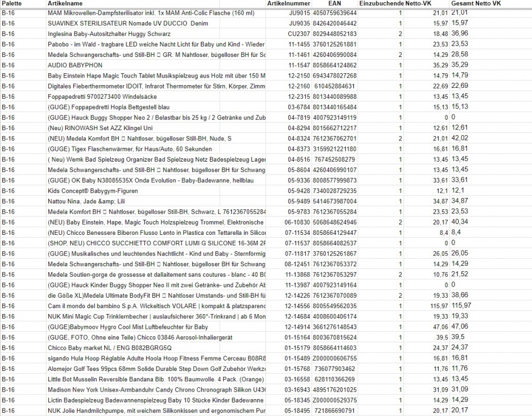Select article number 12-14226
Screen dimensions: 532x416
(297, 296)
